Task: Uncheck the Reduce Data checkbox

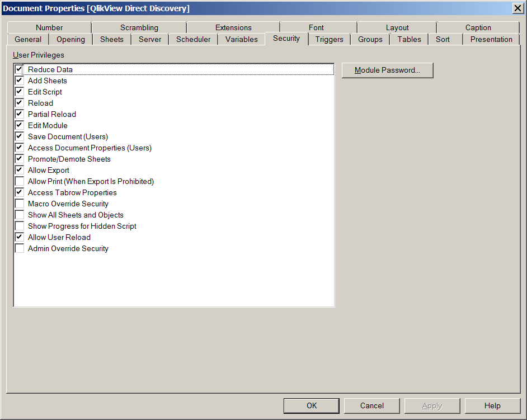Action: coord(19,69)
